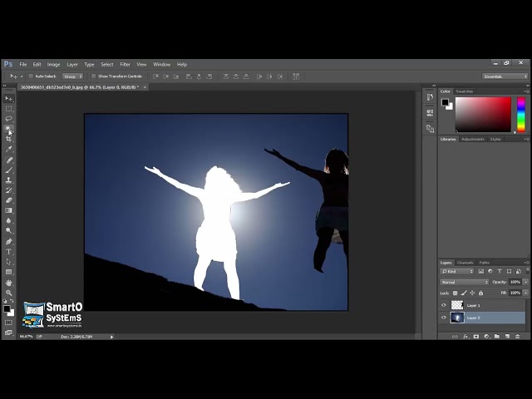Switch to the Swatches tab
Screen dimensions: 532x399
(464, 91)
